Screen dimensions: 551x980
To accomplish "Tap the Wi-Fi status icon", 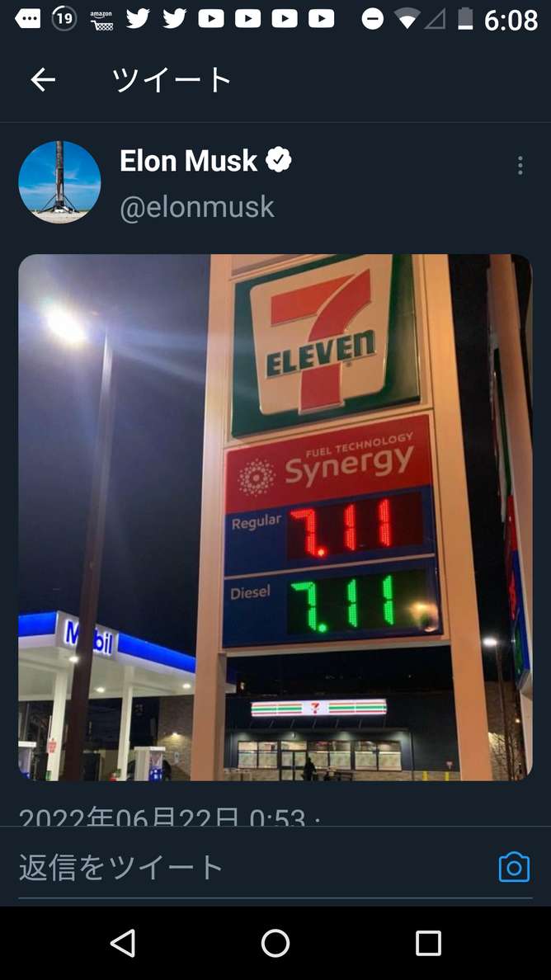I will click(407, 19).
